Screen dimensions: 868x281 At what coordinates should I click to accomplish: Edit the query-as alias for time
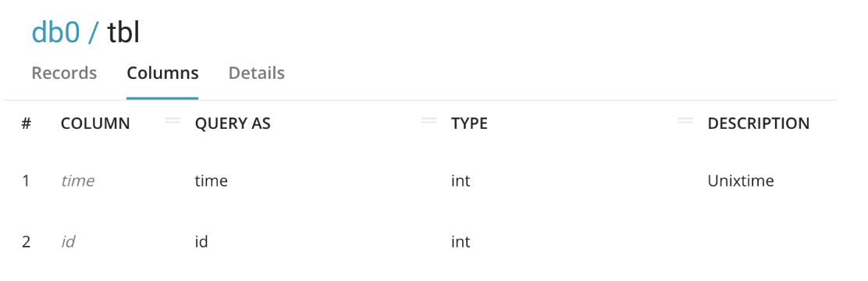[x=212, y=181]
